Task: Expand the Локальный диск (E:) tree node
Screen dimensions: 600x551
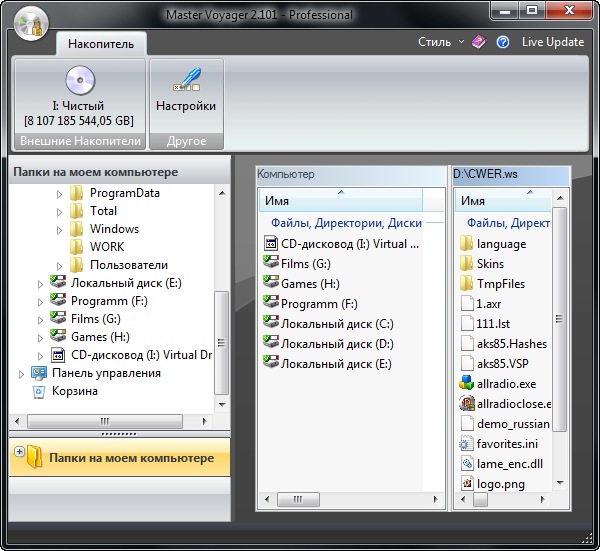Action: coord(41,284)
